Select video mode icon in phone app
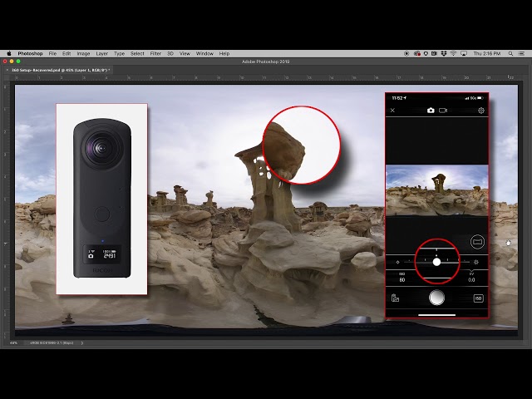The image size is (532, 399). pyautogui.click(x=443, y=111)
